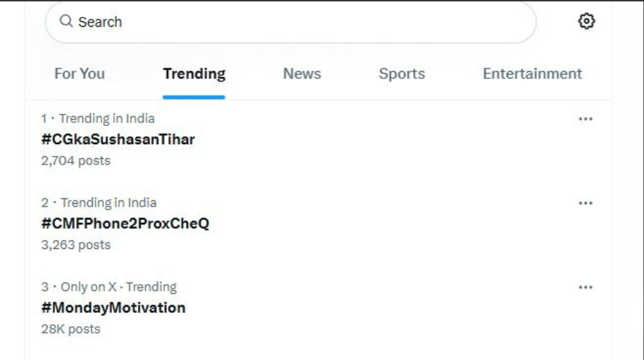The height and width of the screenshot is (360, 644).
Task: Click the 3,263 posts count
Action: pyautogui.click(x=75, y=245)
